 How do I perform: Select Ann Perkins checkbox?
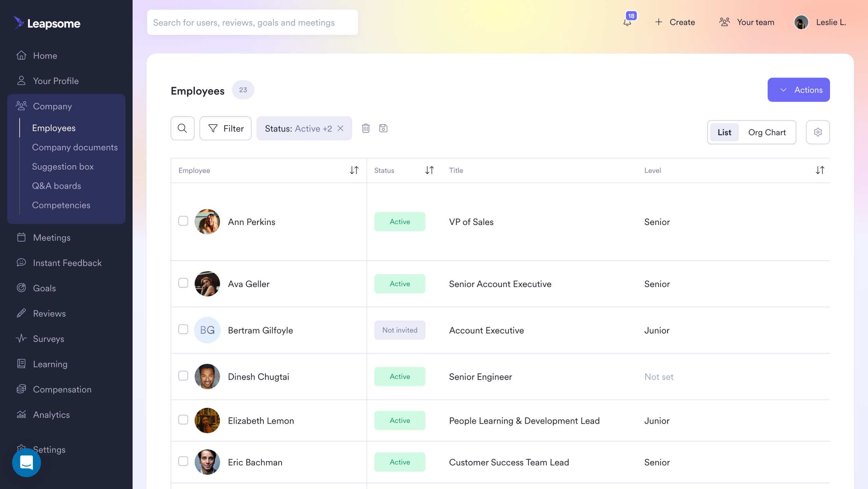[183, 221]
